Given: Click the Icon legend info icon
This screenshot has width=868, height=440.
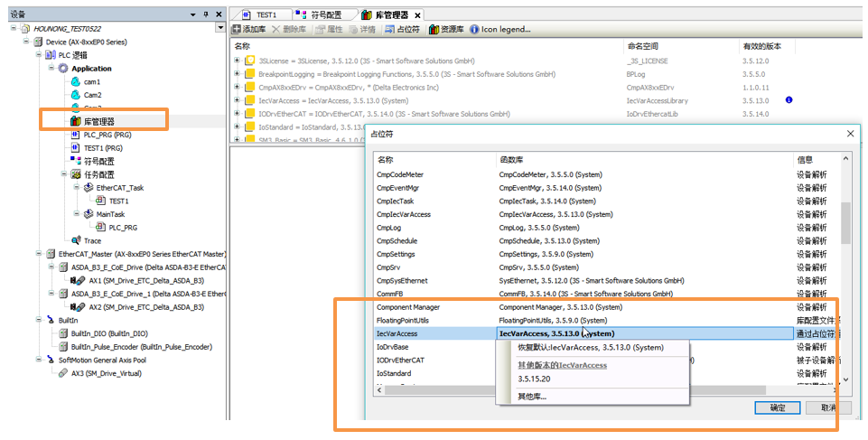Looking at the screenshot, I should [x=474, y=30].
